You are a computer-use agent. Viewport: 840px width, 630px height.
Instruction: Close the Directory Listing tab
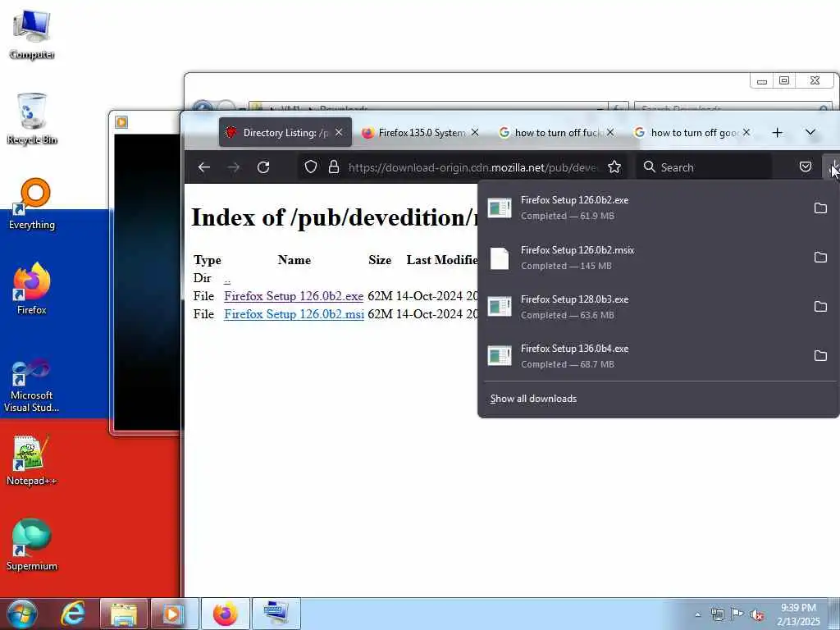pos(339,132)
